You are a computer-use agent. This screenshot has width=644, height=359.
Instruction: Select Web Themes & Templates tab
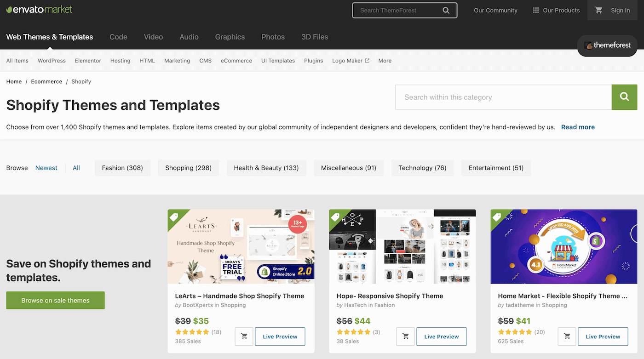click(x=50, y=37)
